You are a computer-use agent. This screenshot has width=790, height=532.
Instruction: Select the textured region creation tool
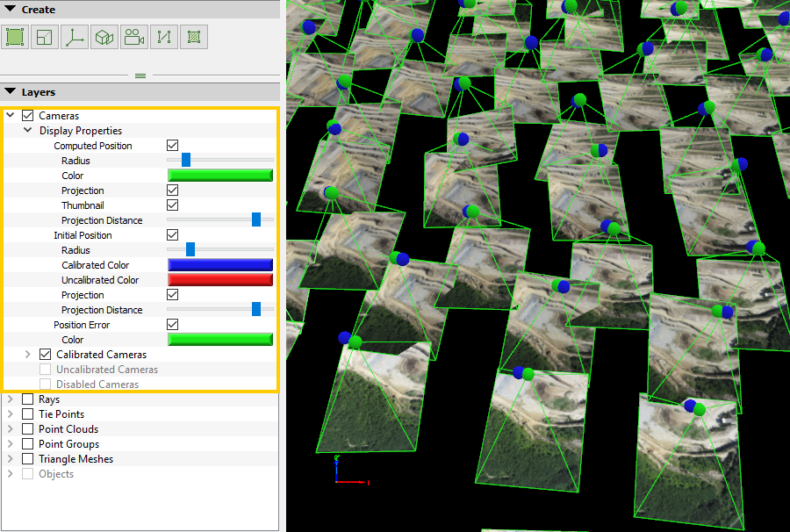click(193, 36)
